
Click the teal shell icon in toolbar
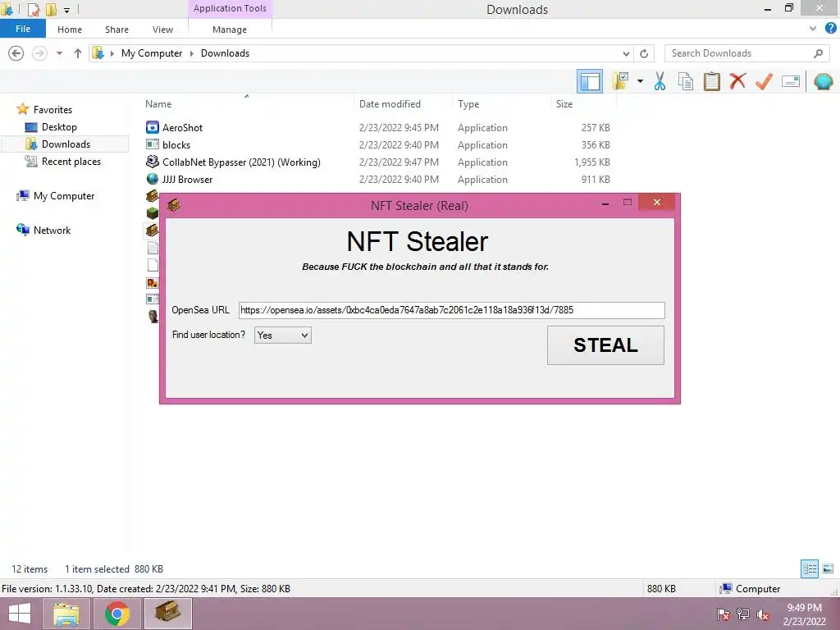(824, 81)
